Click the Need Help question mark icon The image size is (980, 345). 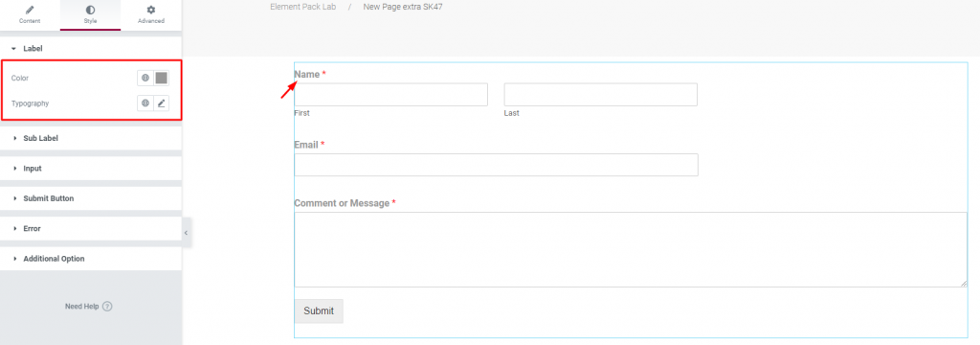click(x=107, y=307)
